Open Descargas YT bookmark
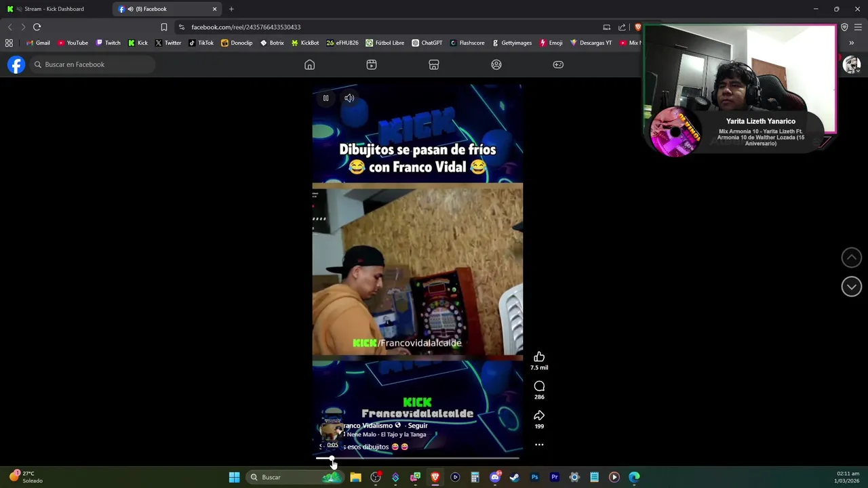868x488 pixels. click(591, 43)
